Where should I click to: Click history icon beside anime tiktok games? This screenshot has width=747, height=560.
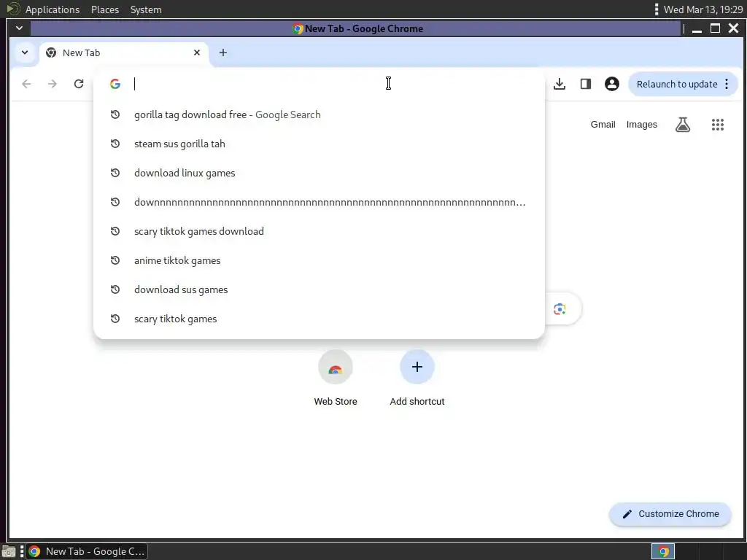pos(115,260)
